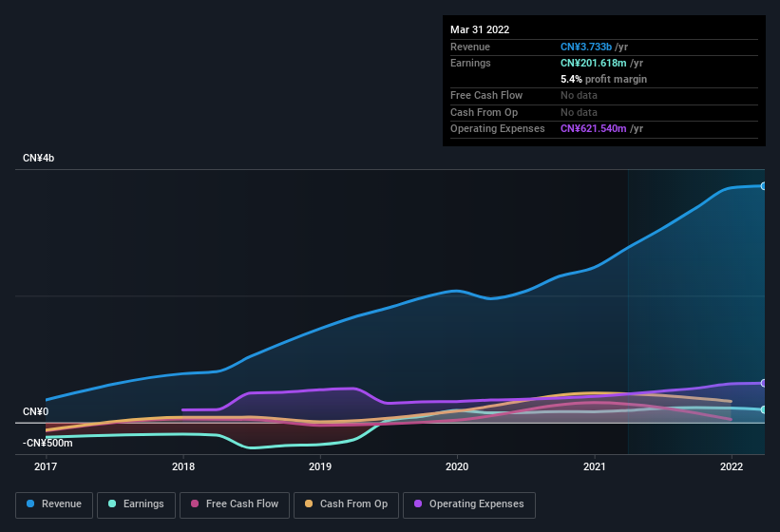Click the 2020 x-axis label
This screenshot has width=780, height=532.
pos(457,466)
